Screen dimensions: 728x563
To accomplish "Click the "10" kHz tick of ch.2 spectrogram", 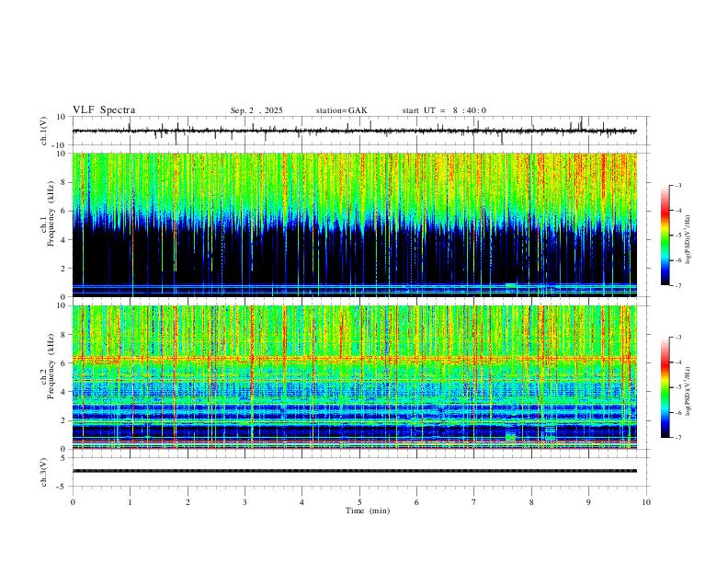I will click(x=62, y=305).
